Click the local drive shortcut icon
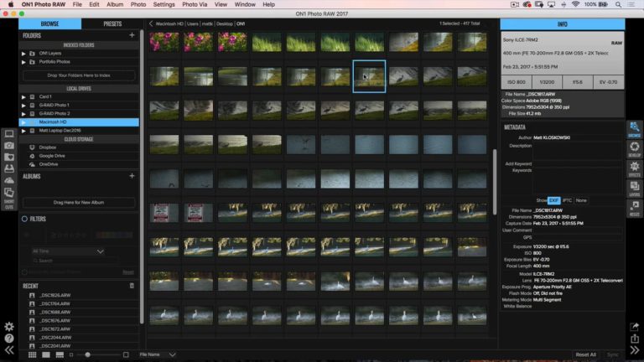 click(x=9, y=168)
